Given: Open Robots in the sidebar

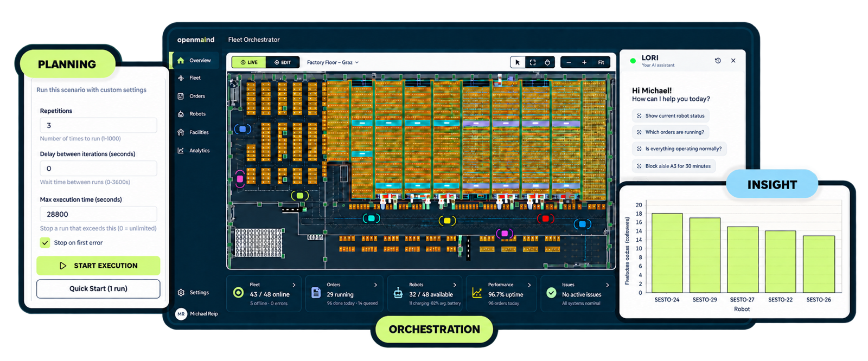Looking at the screenshot, I should [197, 114].
